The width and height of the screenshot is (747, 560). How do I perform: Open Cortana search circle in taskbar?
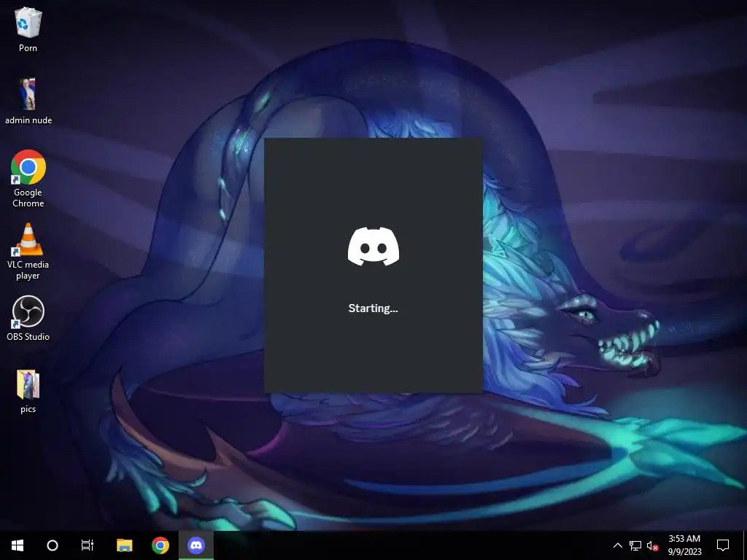pyautogui.click(x=53, y=545)
